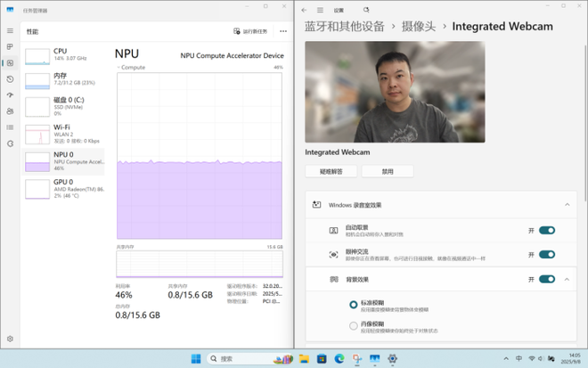Screen dimensions: 588x368
Task: Click the Settings window back arrow
Action: [x=304, y=11]
